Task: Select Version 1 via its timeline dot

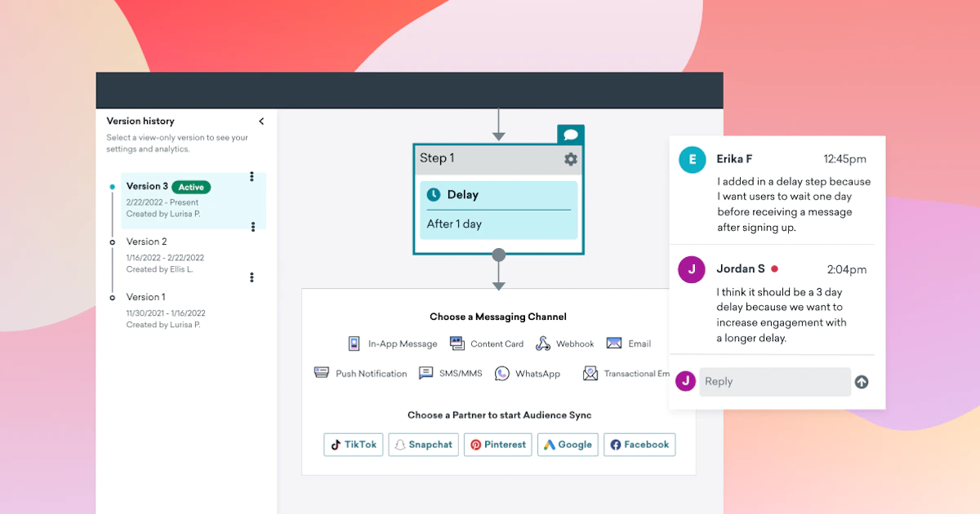Action: pyautogui.click(x=114, y=297)
